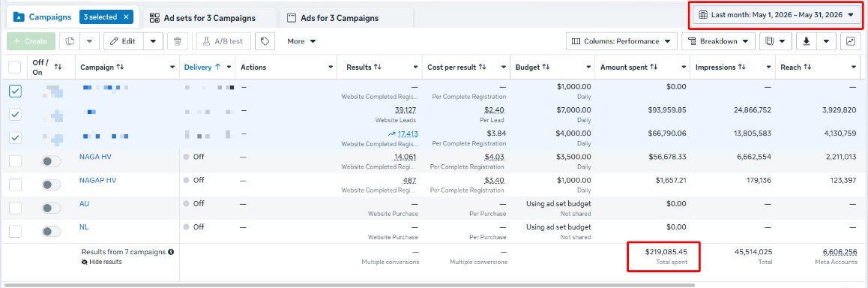Turn on the NL campaign toggle

[x=52, y=231]
